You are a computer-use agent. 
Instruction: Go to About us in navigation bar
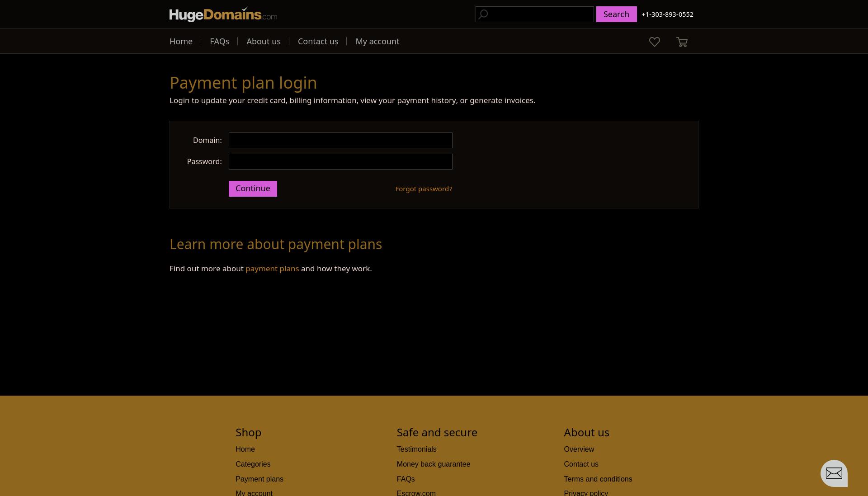[264, 42]
